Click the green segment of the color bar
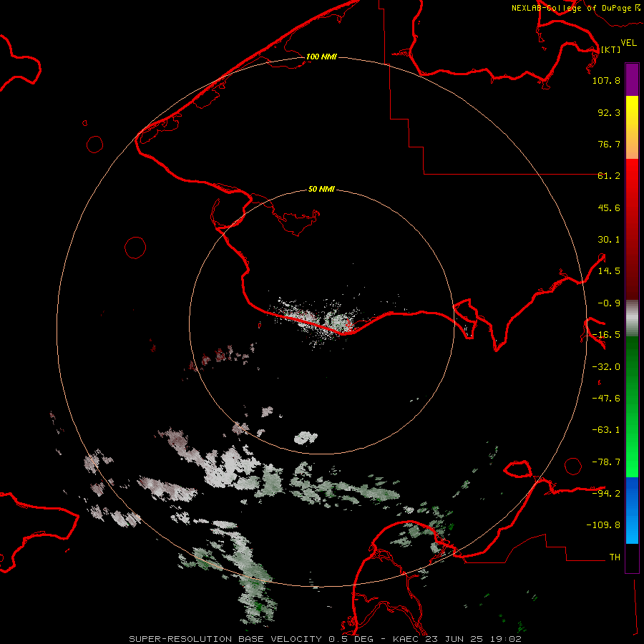The image size is (644, 644). 632,406
